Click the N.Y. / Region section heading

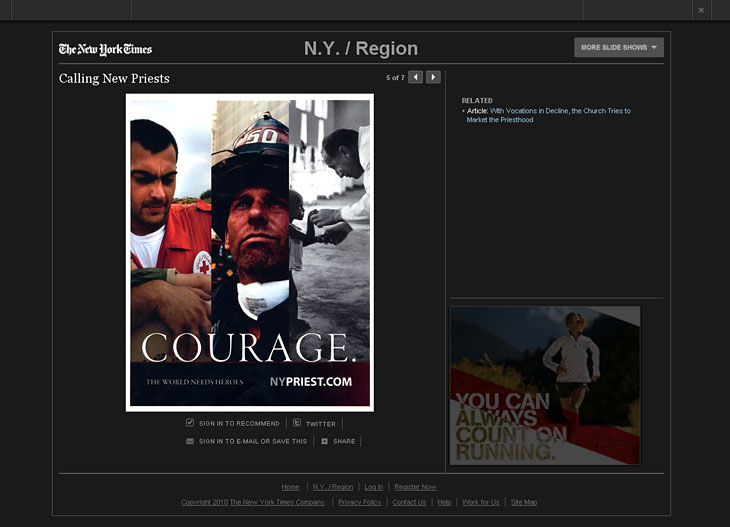[x=361, y=48]
